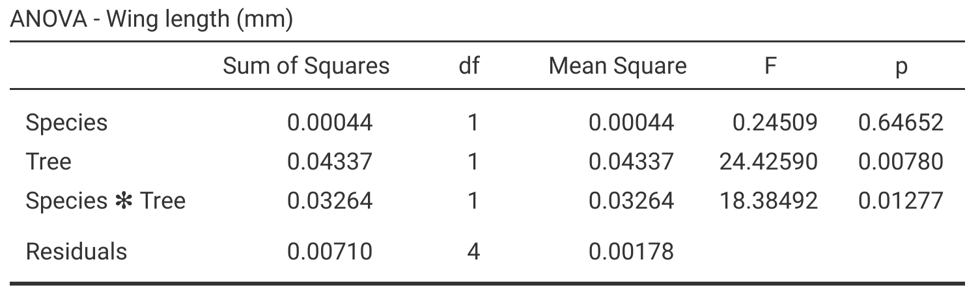Click the Species row label

(x=66, y=123)
